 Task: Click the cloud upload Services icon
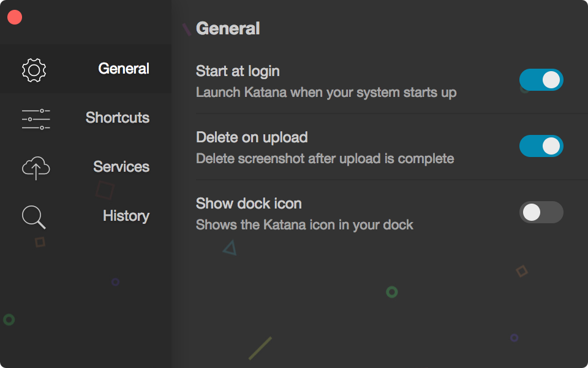(36, 167)
